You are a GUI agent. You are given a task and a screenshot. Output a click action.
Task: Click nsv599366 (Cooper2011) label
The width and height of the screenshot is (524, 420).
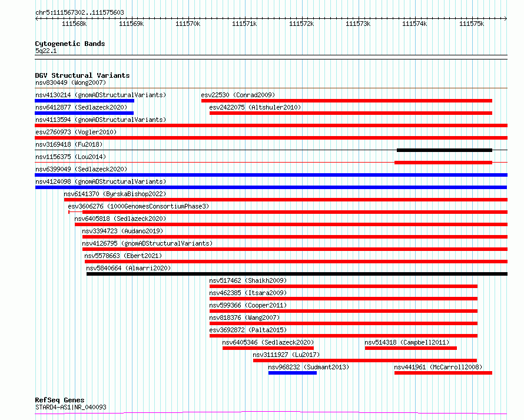tap(248, 305)
